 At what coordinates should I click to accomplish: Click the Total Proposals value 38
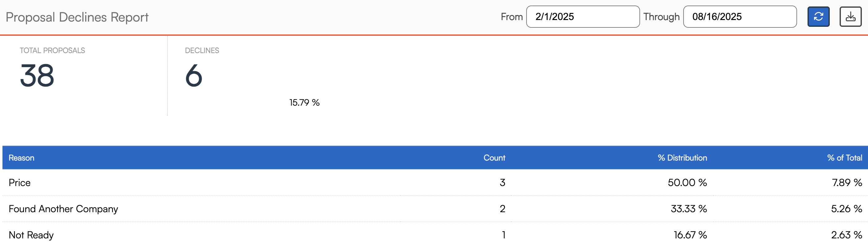tap(37, 76)
